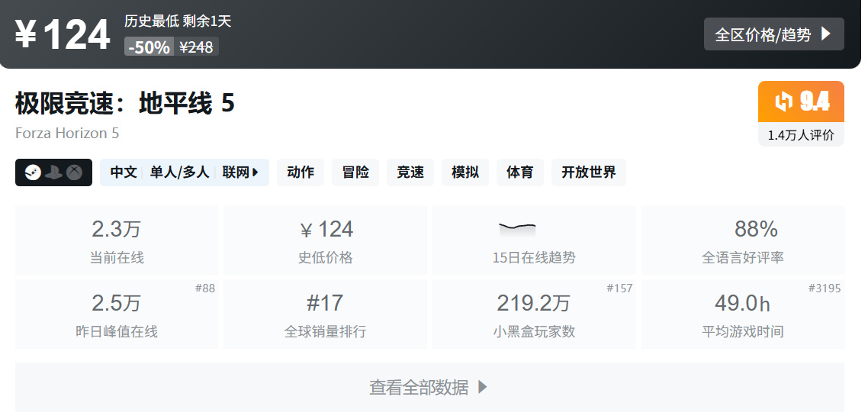Screen dimensions: 868x419
Task: Select the 冒险 genre tag
Action: tap(355, 172)
